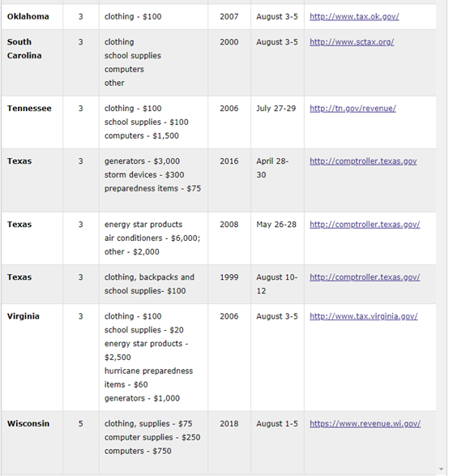Click 'computers - $1,500' in Tennessee row
This screenshot has height=476, width=449.
click(x=142, y=136)
